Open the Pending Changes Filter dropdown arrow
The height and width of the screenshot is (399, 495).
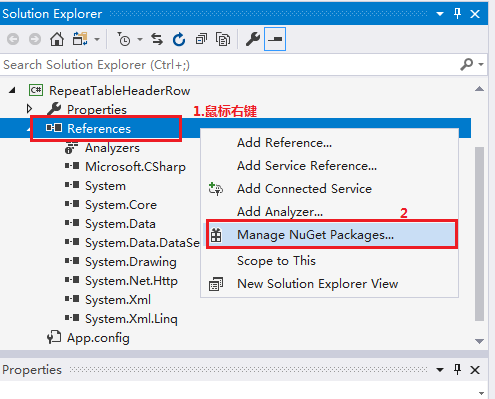(140, 39)
